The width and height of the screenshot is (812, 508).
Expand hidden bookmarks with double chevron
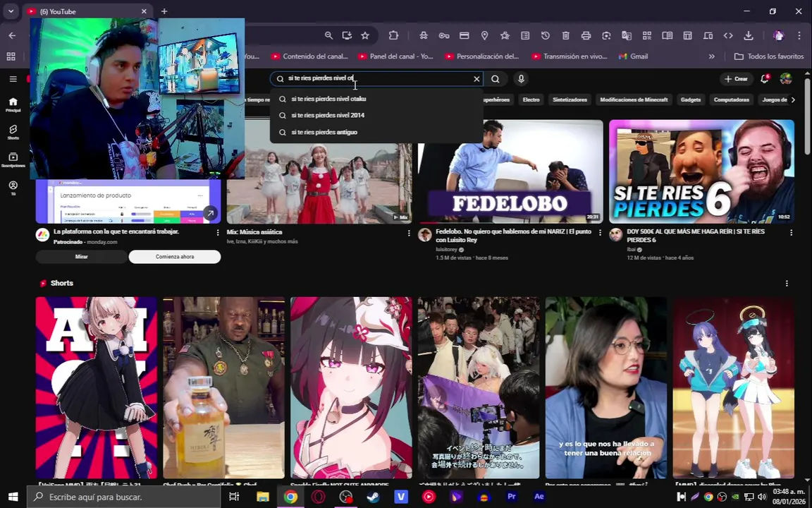tap(711, 56)
